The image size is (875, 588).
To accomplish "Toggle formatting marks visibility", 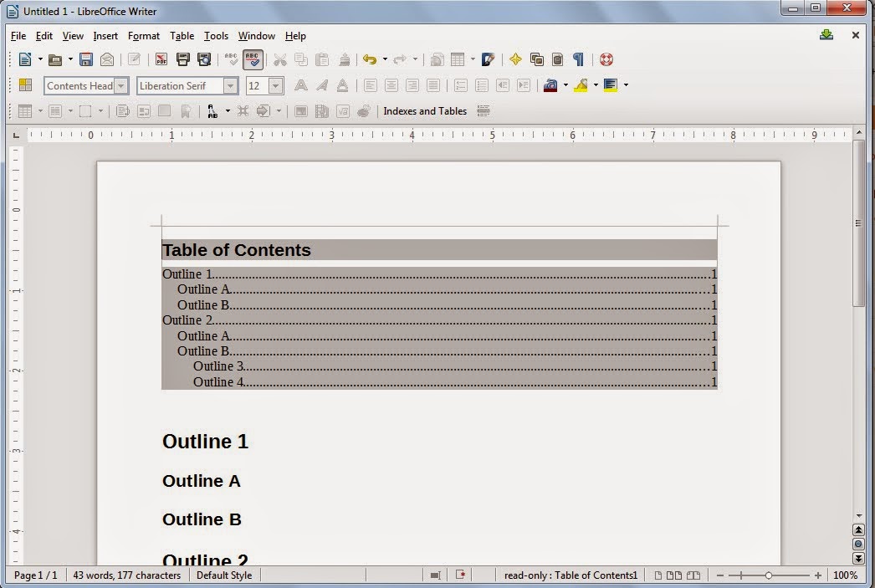I will (x=577, y=59).
